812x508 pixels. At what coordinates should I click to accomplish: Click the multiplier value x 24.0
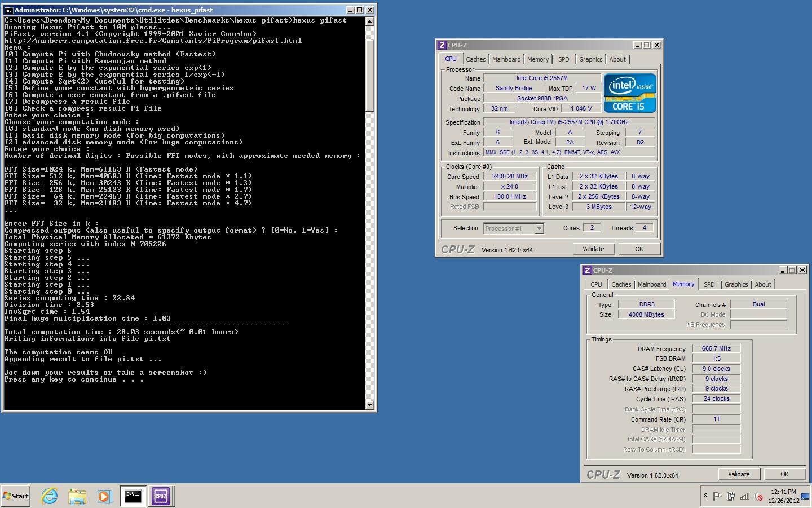coord(510,186)
